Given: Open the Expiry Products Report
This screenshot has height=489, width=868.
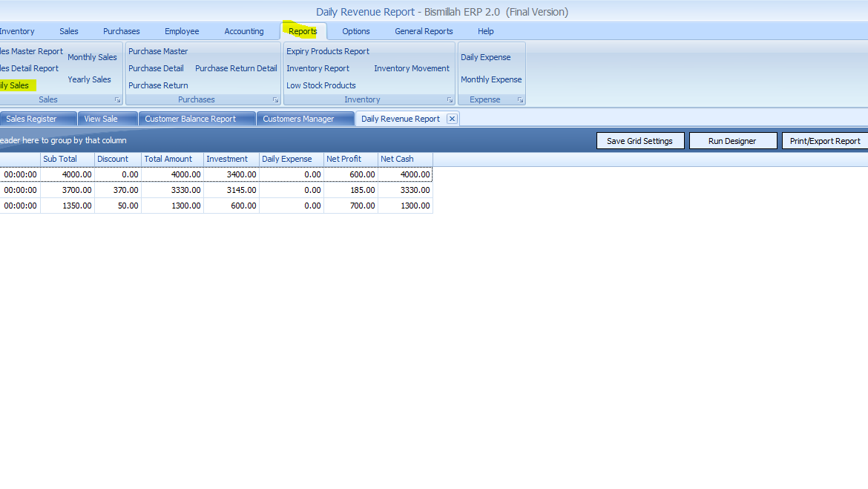Looking at the screenshot, I should (328, 51).
